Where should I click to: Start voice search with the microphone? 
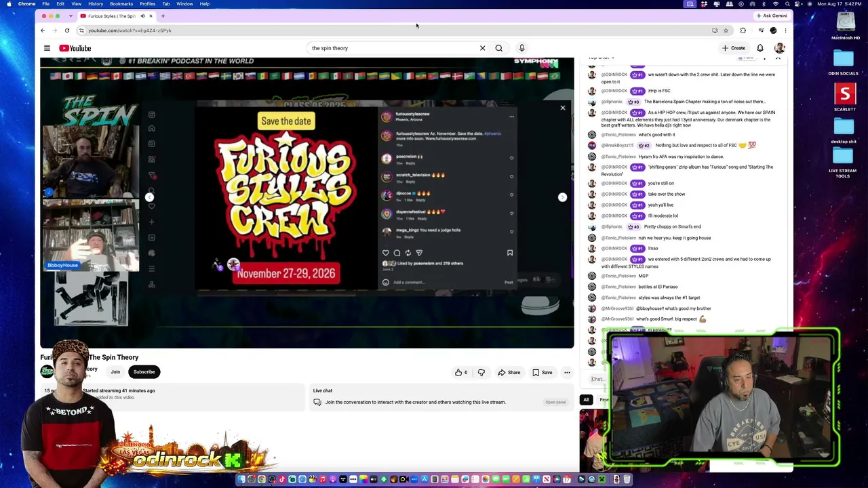tap(521, 48)
